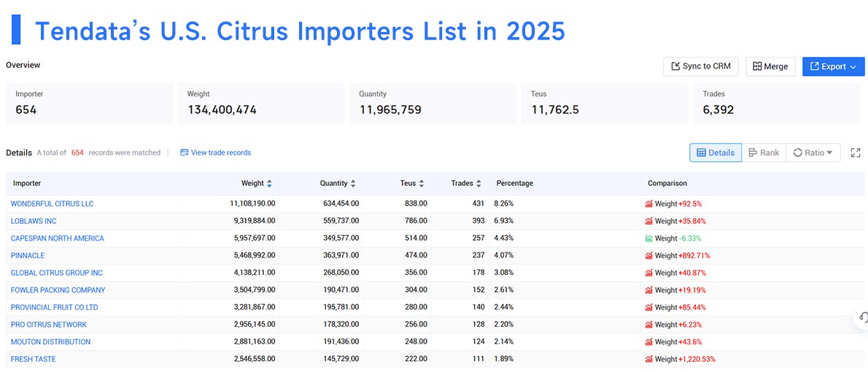The height and width of the screenshot is (372, 868).
Task: Click green chart icon for CAPESPAN NORTH AMERICA
Action: (648, 238)
